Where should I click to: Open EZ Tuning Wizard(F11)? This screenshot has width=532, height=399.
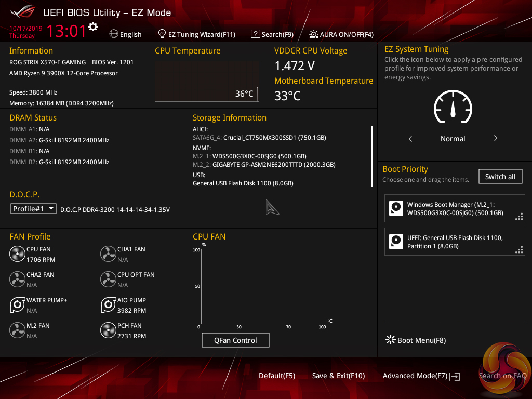(197, 34)
